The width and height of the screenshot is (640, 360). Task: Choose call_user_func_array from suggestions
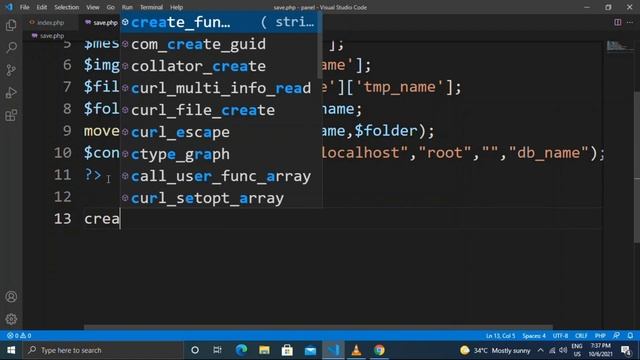pyautogui.click(x=219, y=176)
